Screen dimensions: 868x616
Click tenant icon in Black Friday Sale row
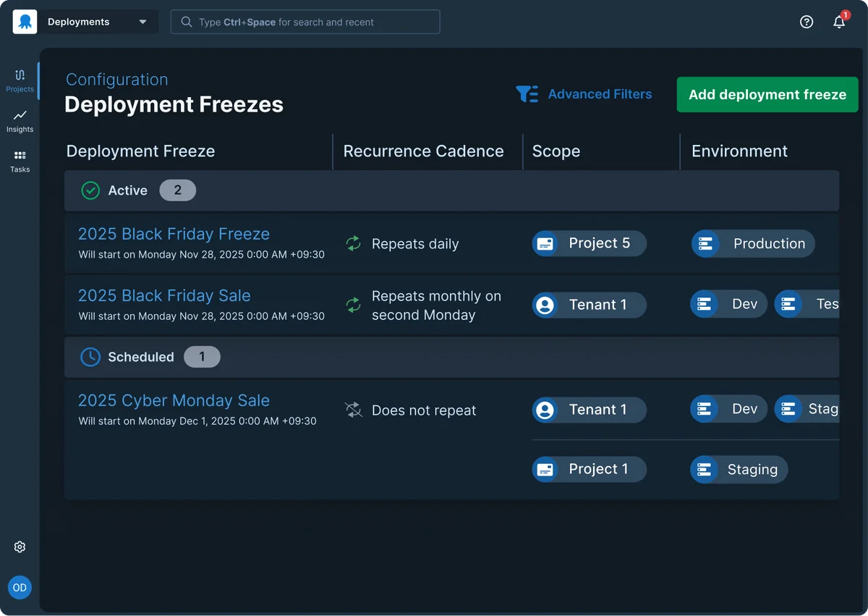(x=545, y=305)
